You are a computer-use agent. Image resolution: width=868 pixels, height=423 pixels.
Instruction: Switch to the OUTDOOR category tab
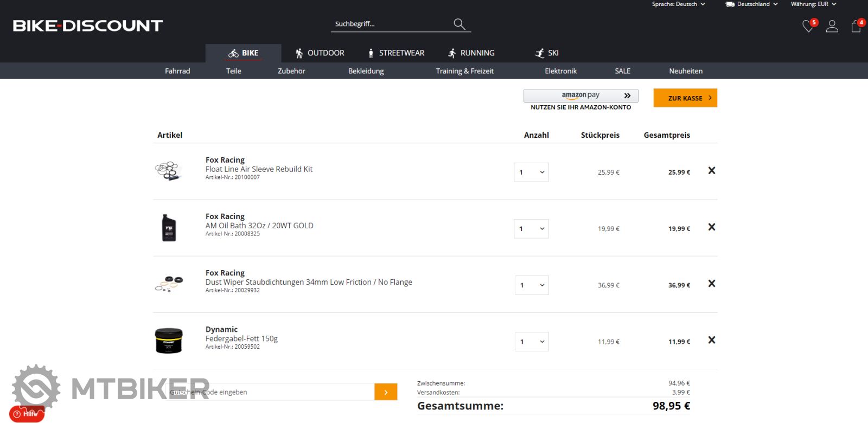click(320, 53)
